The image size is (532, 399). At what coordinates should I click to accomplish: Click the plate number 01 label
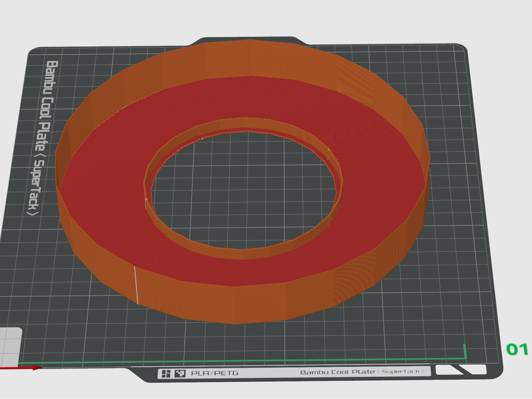pos(517,349)
